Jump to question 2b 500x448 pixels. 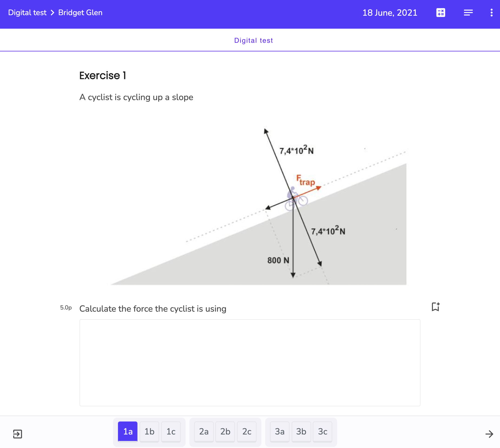coord(225,431)
